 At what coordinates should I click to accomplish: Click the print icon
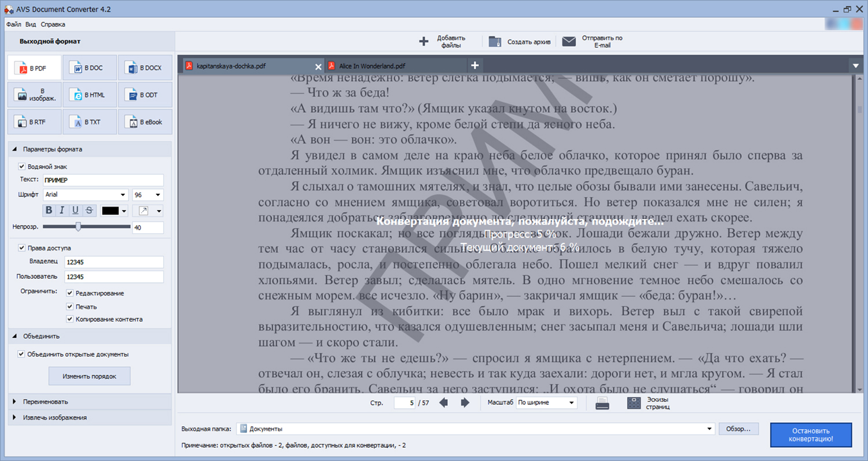click(602, 403)
